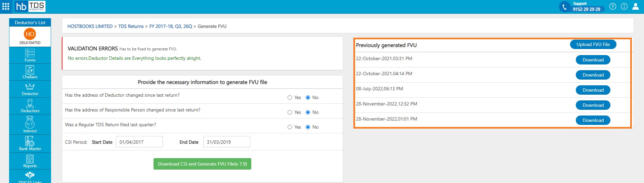Open Deductor in sidebar

(30, 89)
